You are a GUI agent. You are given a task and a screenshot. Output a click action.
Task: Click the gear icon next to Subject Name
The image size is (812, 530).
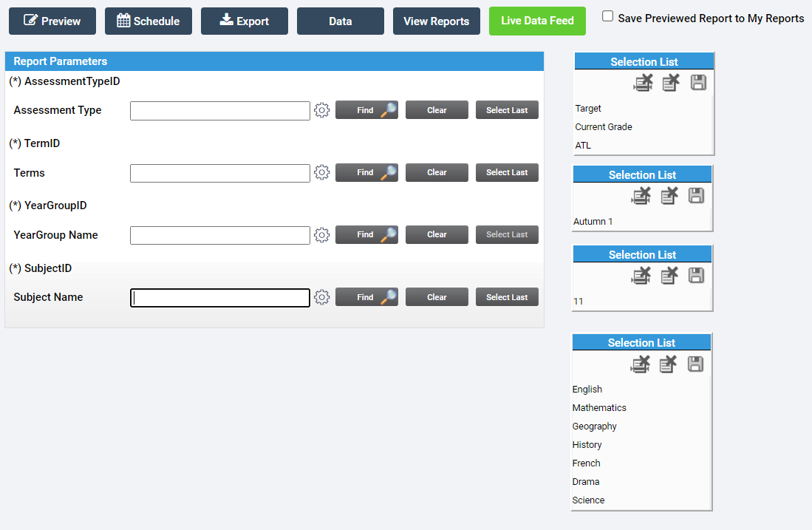[321, 296]
